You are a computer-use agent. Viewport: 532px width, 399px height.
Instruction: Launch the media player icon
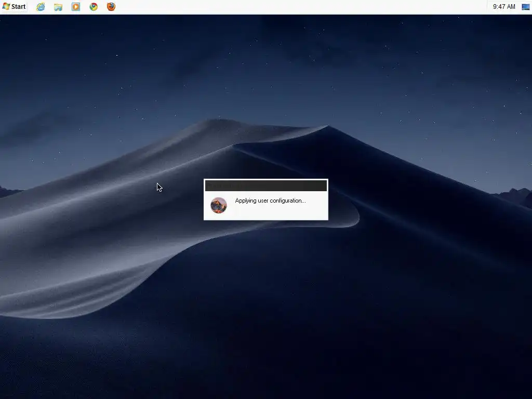(76, 6)
